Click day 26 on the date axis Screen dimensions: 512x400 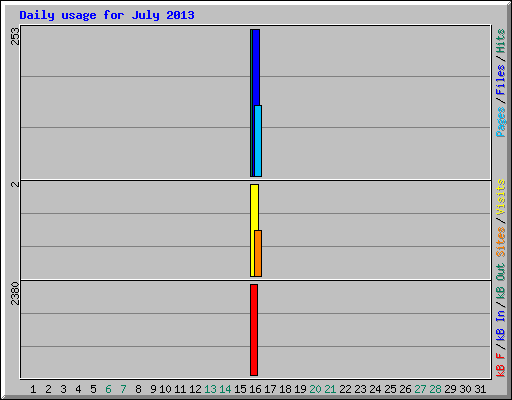[405, 389]
